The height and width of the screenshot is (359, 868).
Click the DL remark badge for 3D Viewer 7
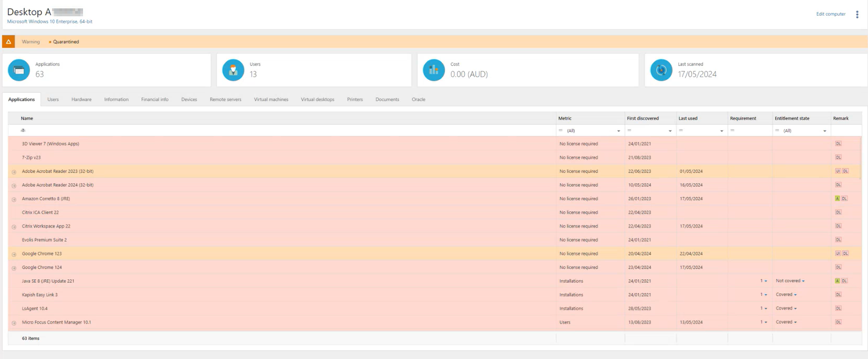[838, 143]
